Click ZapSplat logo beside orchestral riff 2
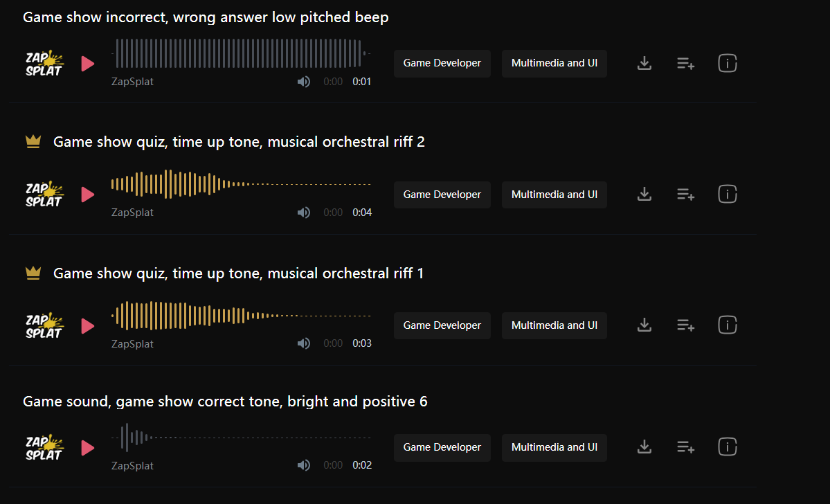This screenshot has height=504, width=830. [x=44, y=195]
